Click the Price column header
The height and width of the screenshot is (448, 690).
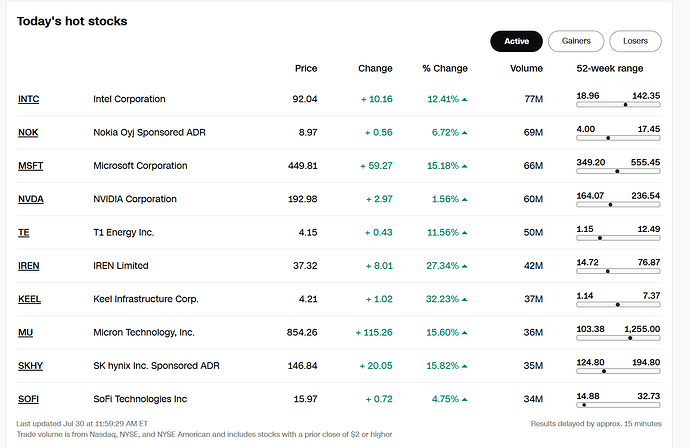306,68
